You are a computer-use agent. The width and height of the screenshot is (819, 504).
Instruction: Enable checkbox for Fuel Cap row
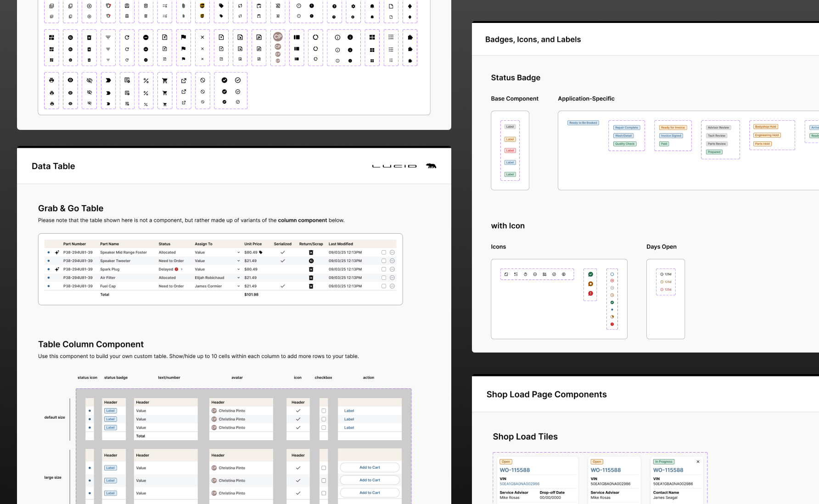click(384, 286)
